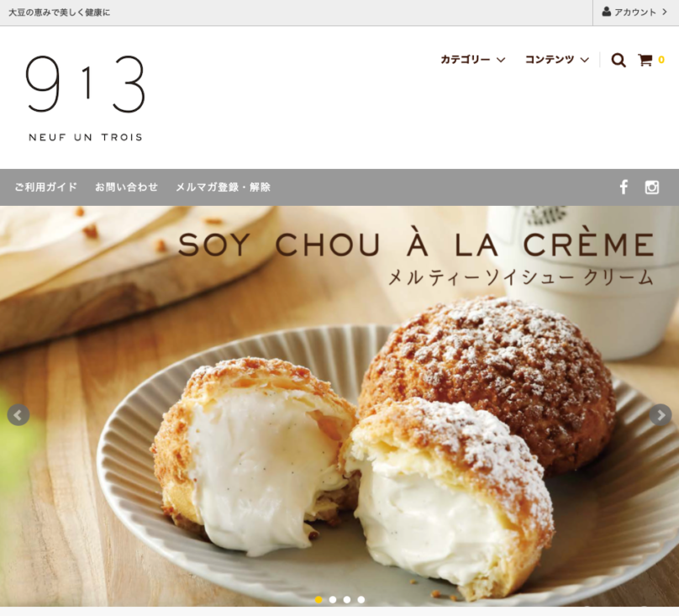This screenshot has width=679, height=616.
Task: Select the fourth carousel dot
Action: pyautogui.click(x=361, y=599)
